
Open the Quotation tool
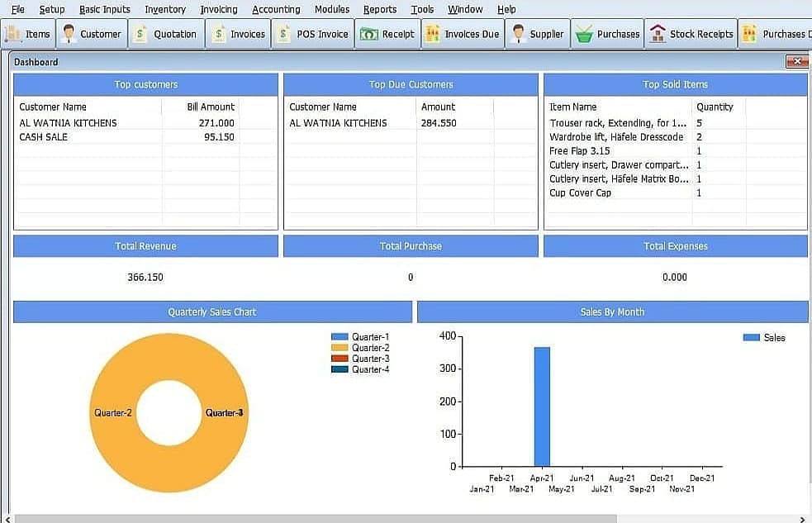[166, 34]
